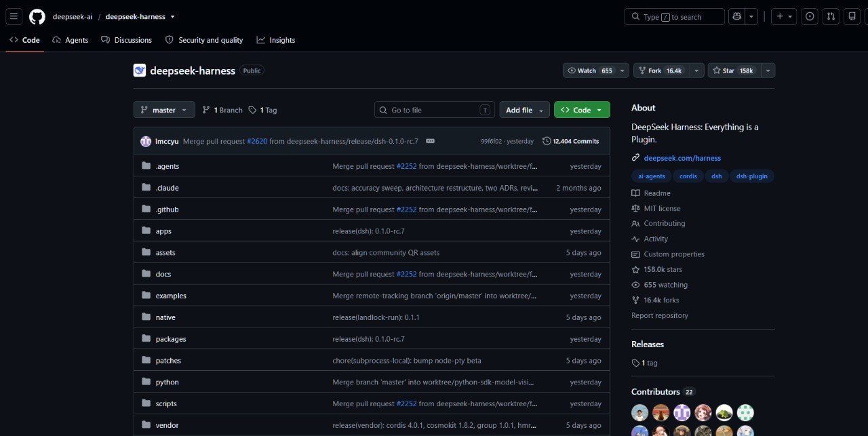Open the repository switcher caret in breadcrumb

pyautogui.click(x=172, y=17)
